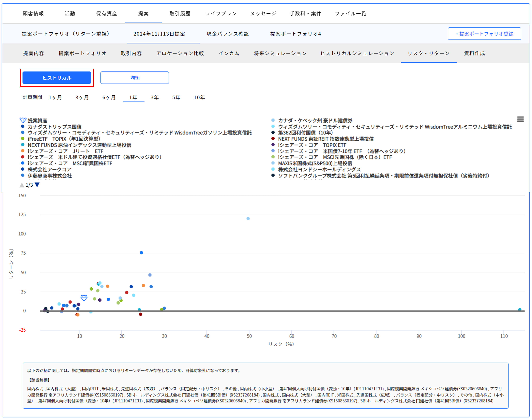Toggle 株式会社アークコア legend series
The height and width of the screenshot is (420, 532).
[49, 169]
